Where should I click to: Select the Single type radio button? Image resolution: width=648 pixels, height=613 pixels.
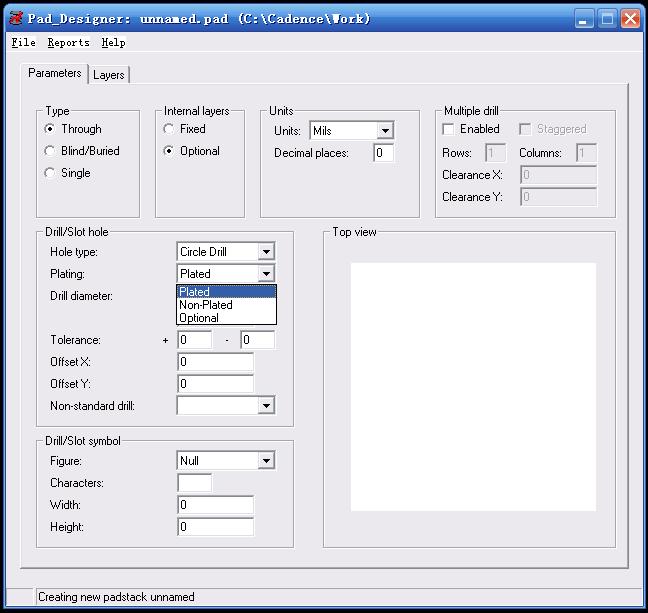tap(50, 173)
